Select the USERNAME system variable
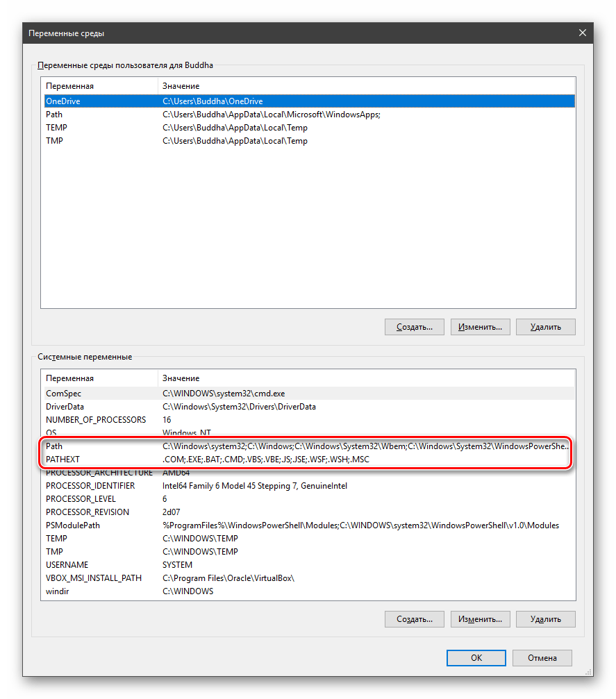Viewport: 616px width, 699px height. pos(309,565)
